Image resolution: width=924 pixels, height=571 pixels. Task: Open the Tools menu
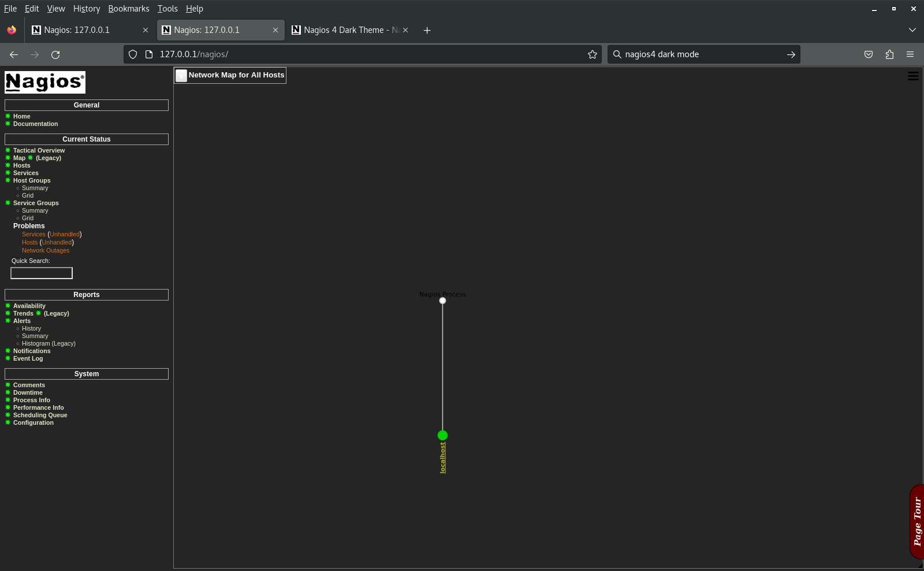[x=167, y=9]
